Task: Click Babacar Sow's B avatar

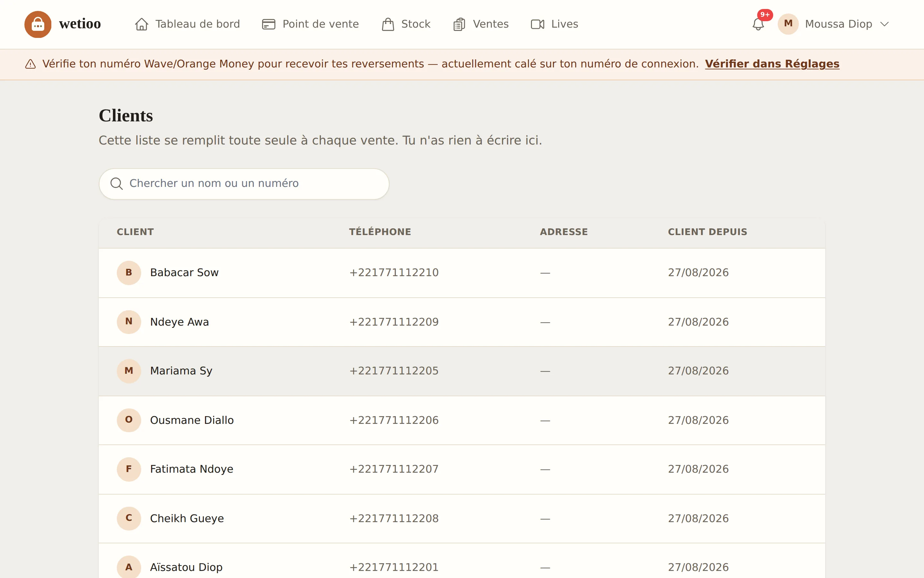Action: pyautogui.click(x=129, y=273)
